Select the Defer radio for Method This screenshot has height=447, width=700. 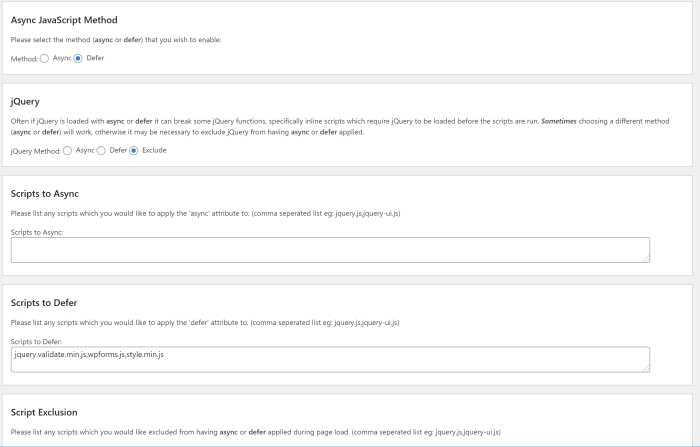tap(78, 58)
